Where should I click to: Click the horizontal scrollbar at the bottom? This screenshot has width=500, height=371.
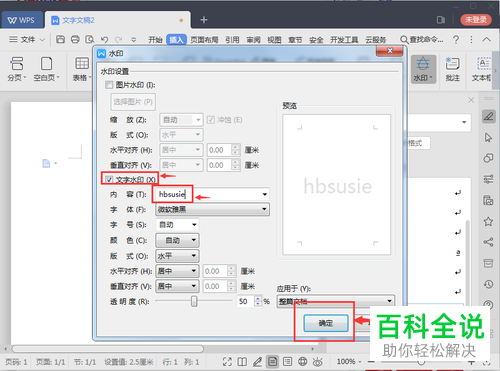108,349
